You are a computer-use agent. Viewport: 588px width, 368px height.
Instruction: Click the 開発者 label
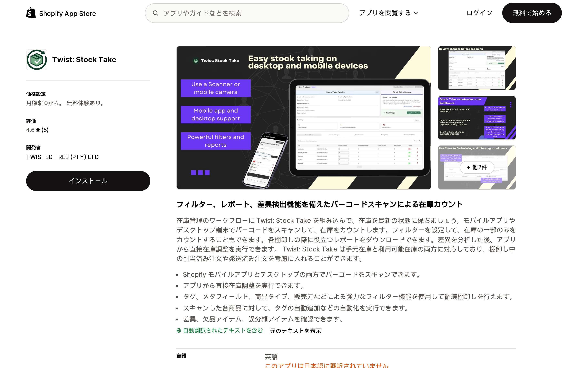click(x=33, y=147)
